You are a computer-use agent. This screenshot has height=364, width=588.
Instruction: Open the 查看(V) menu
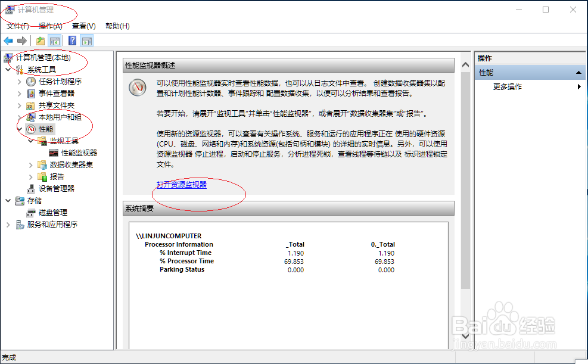pos(83,26)
